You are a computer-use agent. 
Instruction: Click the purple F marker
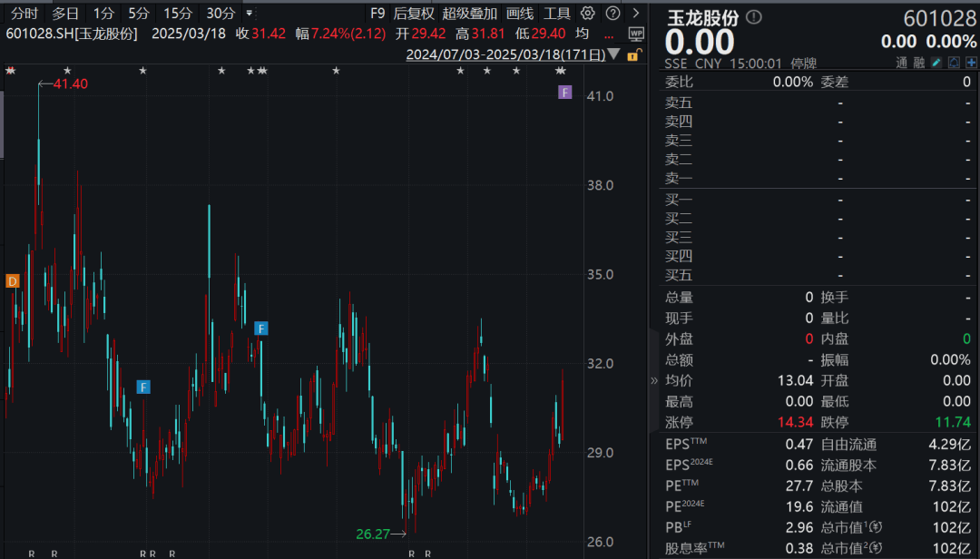(565, 93)
